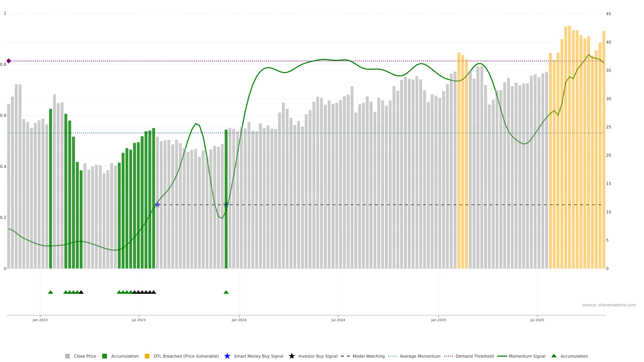Click the green Accumulation square swatch
This screenshot has width=644, height=362.
[x=104, y=356]
